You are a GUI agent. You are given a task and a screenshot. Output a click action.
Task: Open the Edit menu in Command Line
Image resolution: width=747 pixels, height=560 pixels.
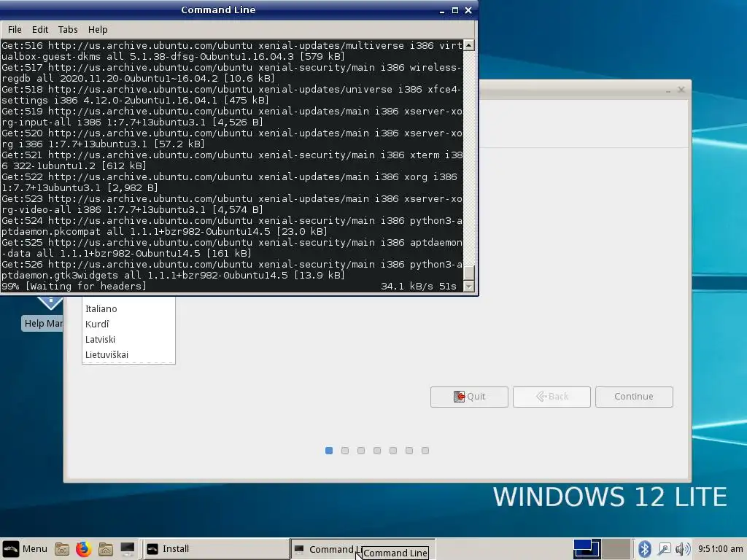pyautogui.click(x=40, y=29)
